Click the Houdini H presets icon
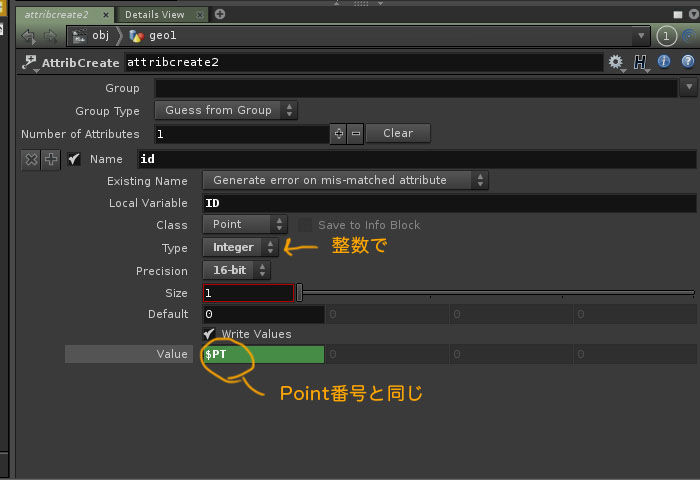This screenshot has height=480, width=700. tap(640, 62)
